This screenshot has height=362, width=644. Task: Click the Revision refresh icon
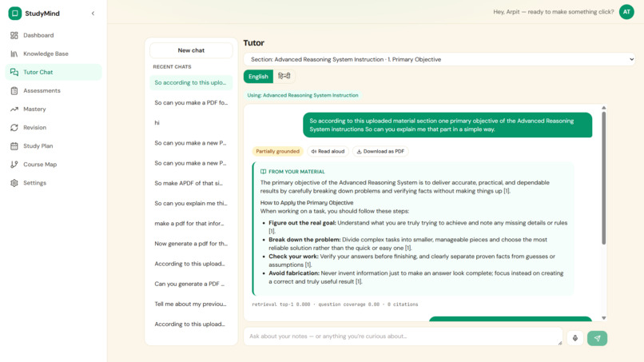pyautogui.click(x=14, y=127)
